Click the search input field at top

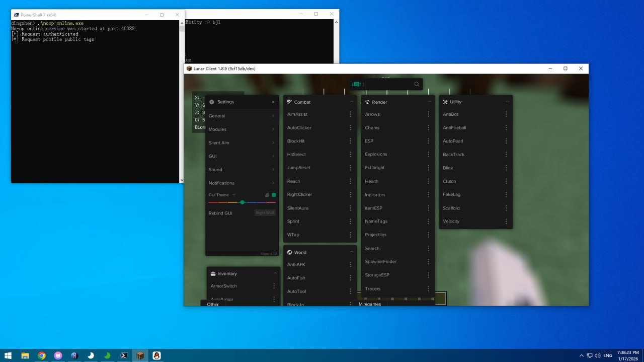[x=387, y=84]
